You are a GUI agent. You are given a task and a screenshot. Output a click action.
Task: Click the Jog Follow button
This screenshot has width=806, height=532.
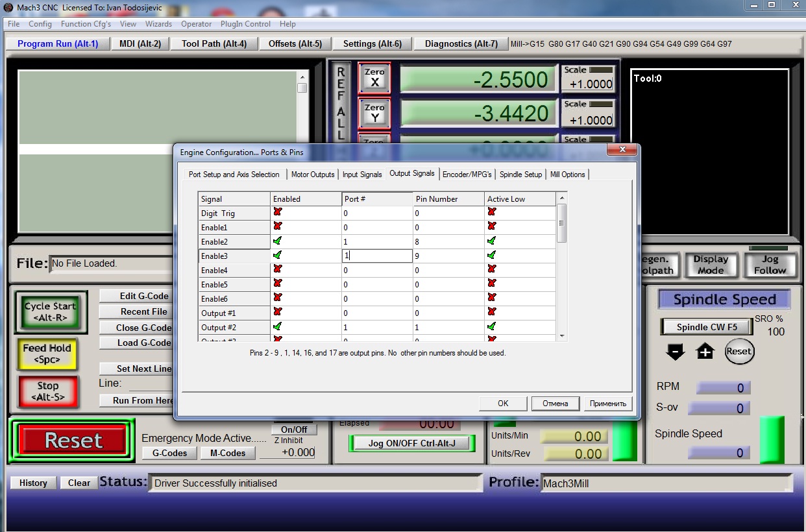coord(770,265)
